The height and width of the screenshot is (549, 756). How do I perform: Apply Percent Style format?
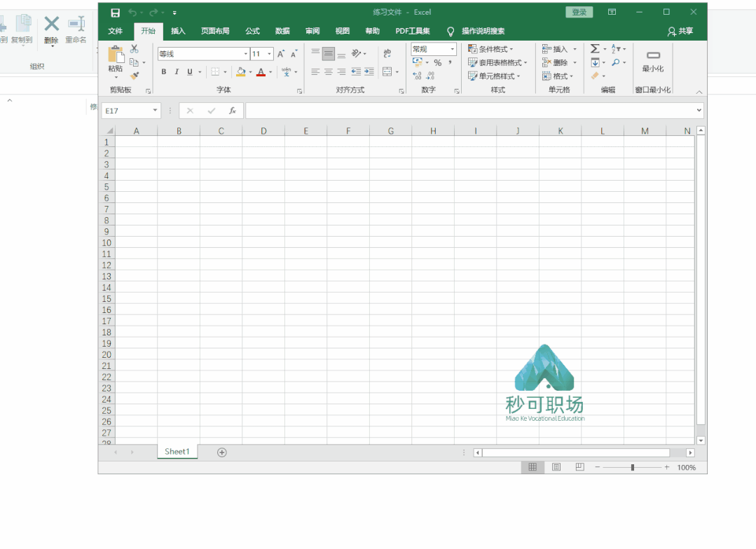(x=437, y=62)
